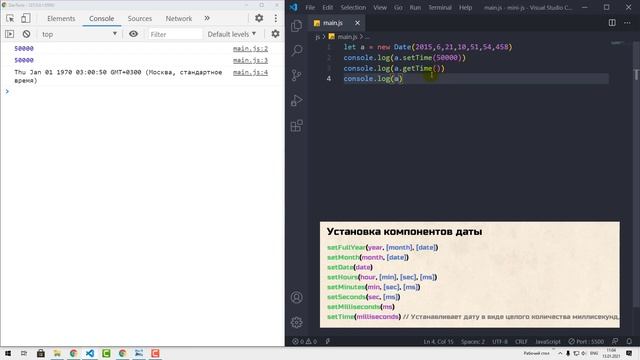Switch to the Console tab
Viewport: 640px width, 360px height.
[x=102, y=19]
